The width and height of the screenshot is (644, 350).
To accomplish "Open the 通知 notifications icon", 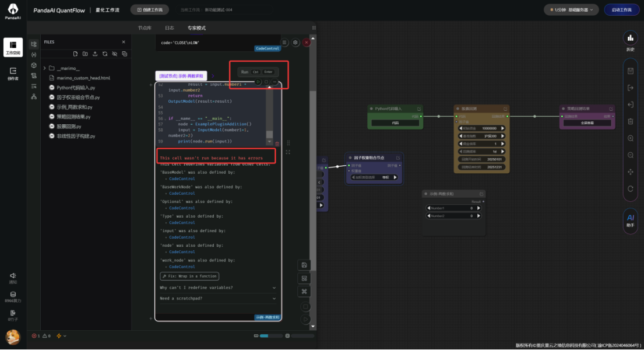I will [13, 278].
